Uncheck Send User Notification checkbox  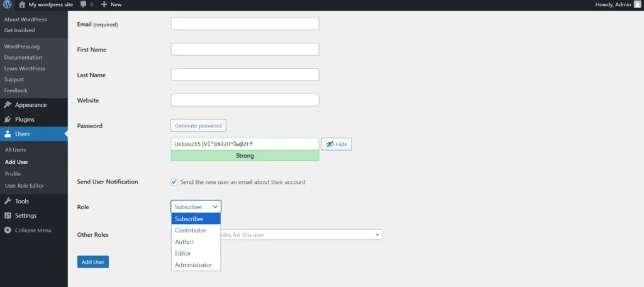[x=174, y=182]
